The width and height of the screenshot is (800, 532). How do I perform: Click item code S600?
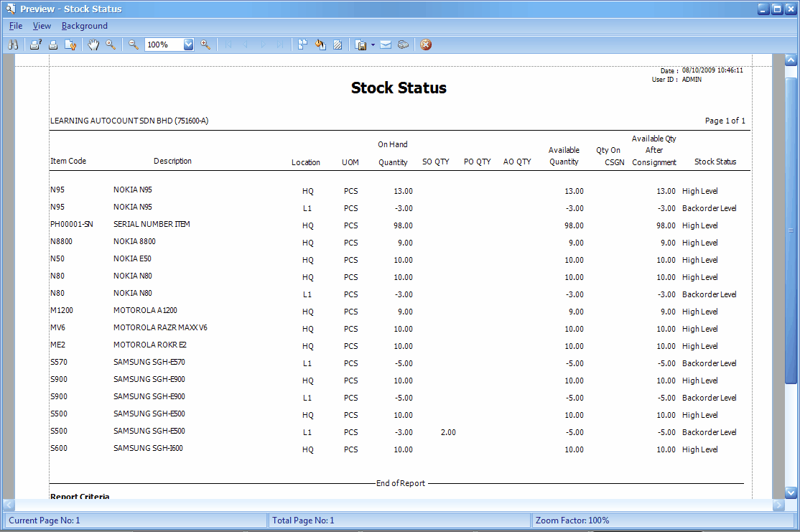[x=59, y=449]
